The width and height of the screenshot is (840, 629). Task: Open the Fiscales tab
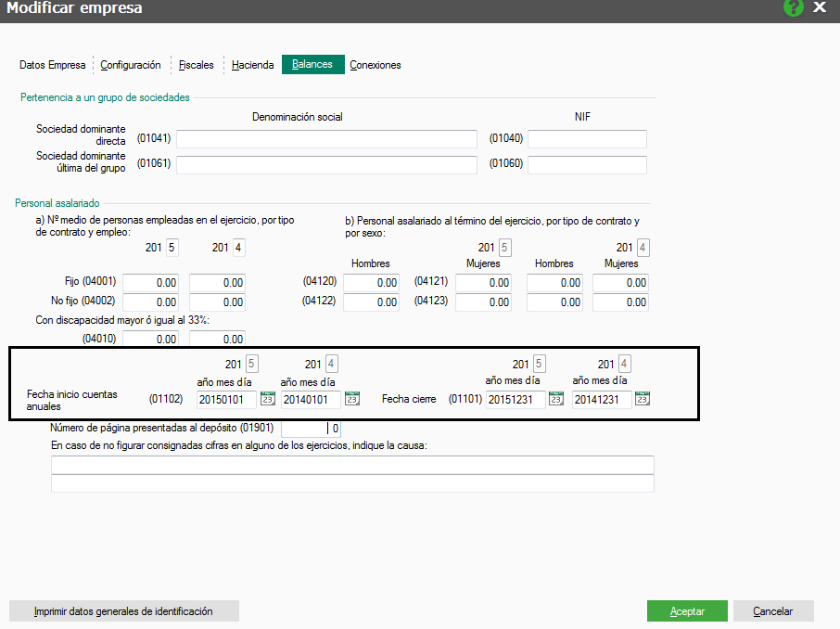click(x=196, y=65)
